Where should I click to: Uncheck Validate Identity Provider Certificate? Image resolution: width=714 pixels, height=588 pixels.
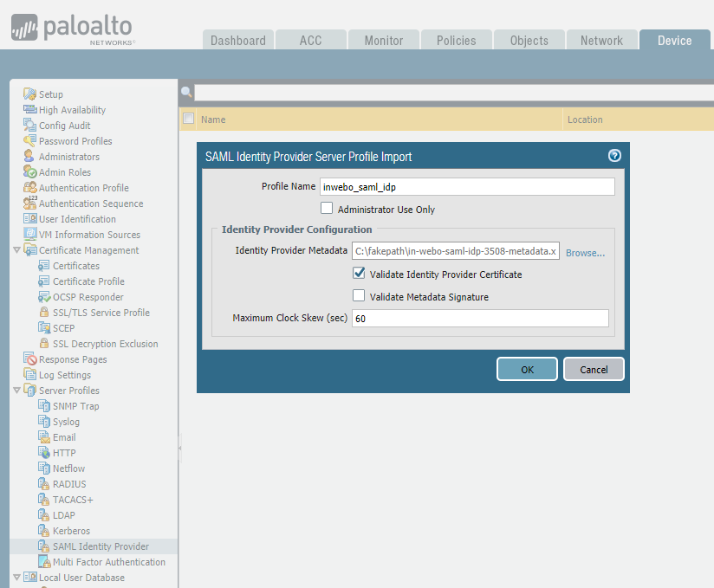pos(359,274)
